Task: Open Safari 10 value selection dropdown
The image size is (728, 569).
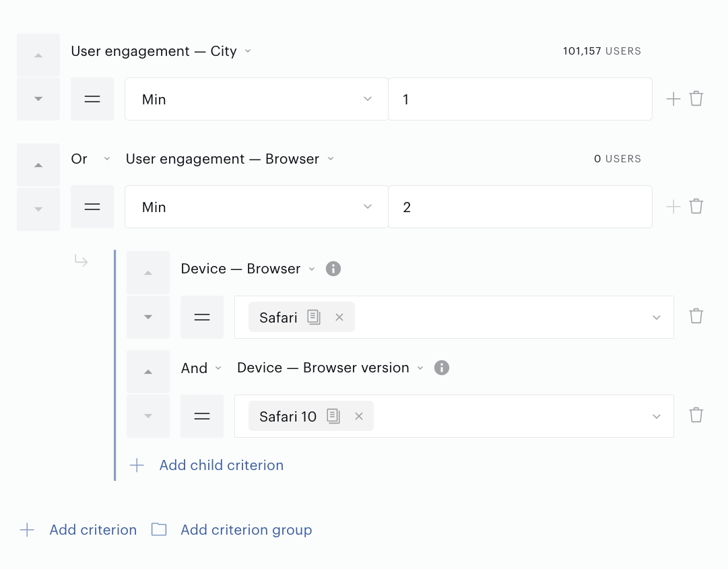Action: tap(657, 416)
